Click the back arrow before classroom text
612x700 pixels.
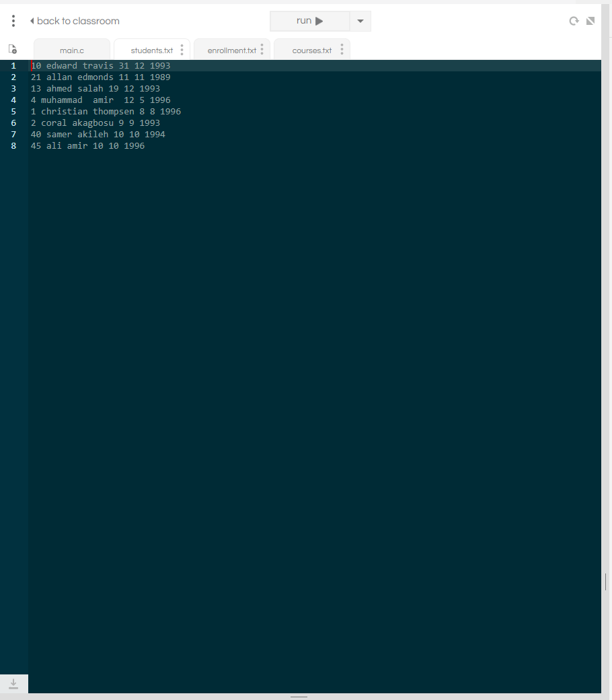[31, 21]
